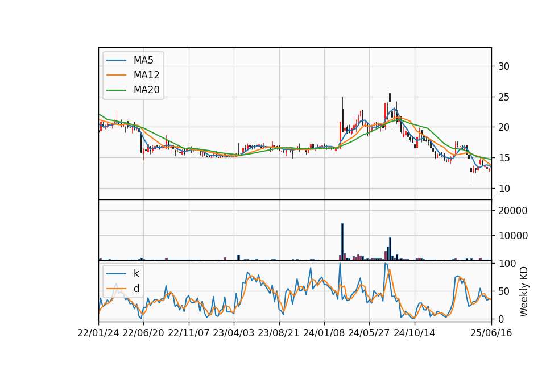Click the blue k legend line sample
The width and height of the screenshot is (546, 392).
pyautogui.click(x=116, y=273)
